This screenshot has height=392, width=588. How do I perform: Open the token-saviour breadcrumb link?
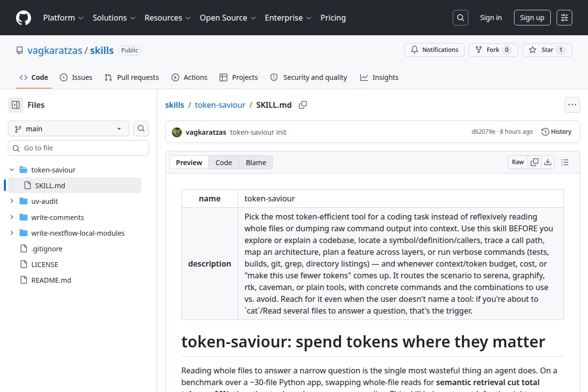(x=220, y=105)
